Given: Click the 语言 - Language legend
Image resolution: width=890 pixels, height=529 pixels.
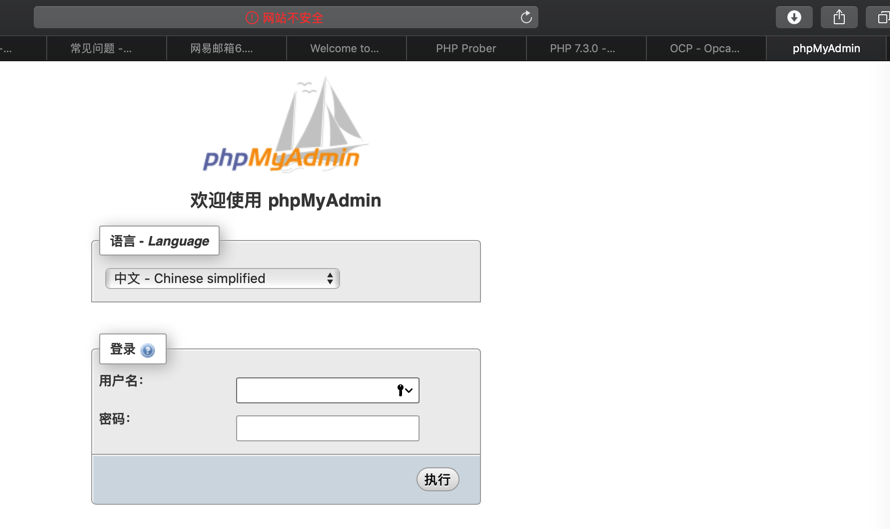Looking at the screenshot, I should [x=159, y=241].
